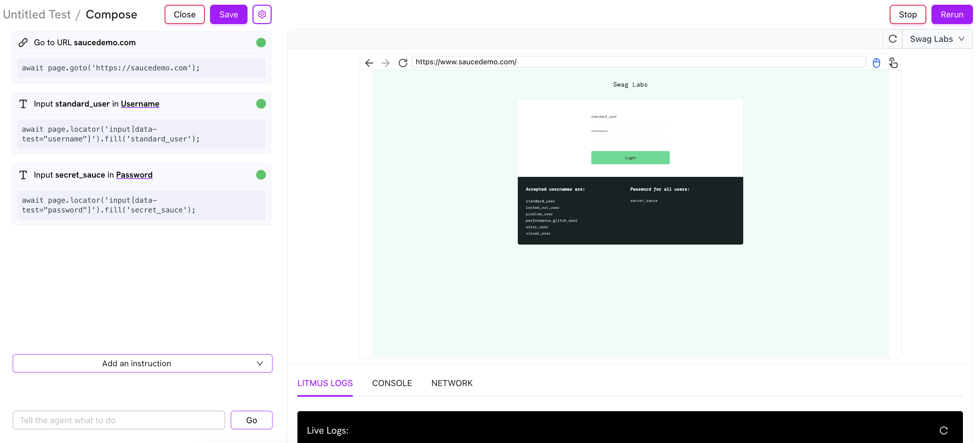Click the green Login button in preview
The height and width of the screenshot is (443, 980).
[630, 157]
